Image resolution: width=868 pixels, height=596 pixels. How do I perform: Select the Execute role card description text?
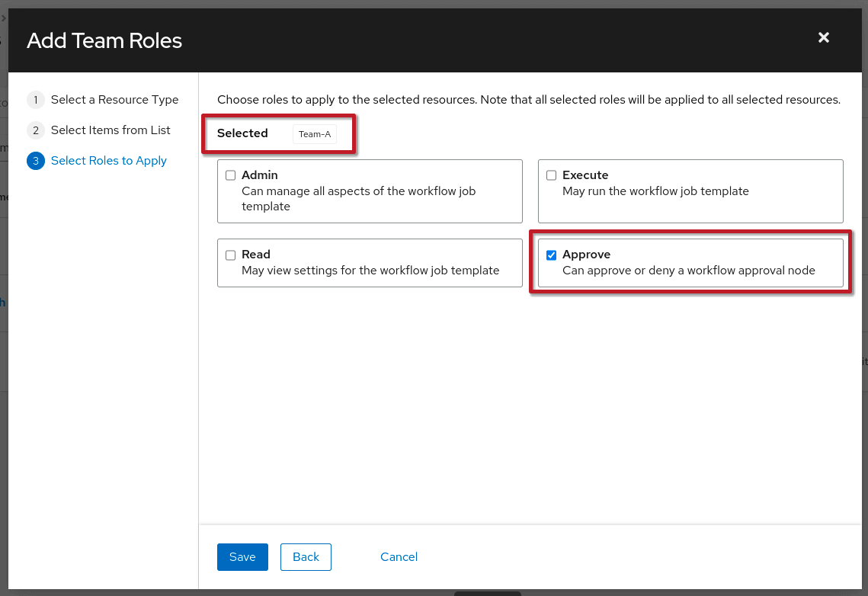pos(655,191)
